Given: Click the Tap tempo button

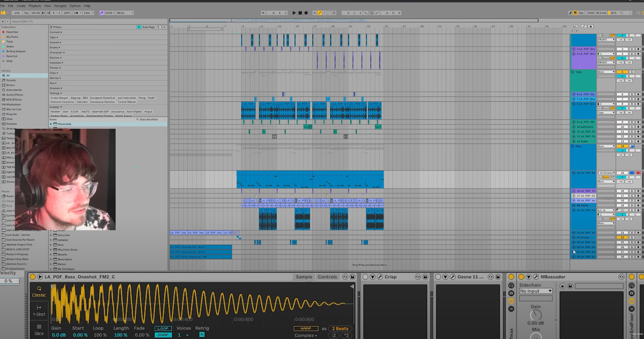Looking at the screenshot, I should click(26, 13).
